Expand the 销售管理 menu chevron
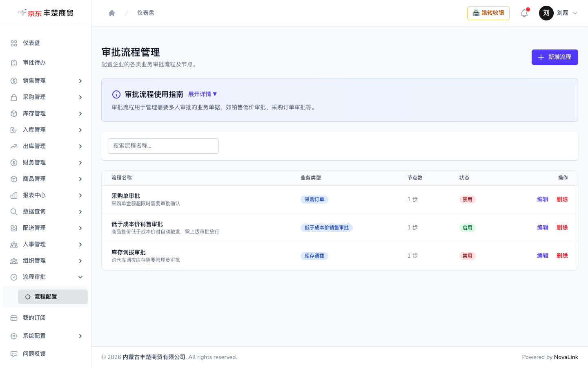The height and width of the screenshot is (368, 588). (80, 81)
